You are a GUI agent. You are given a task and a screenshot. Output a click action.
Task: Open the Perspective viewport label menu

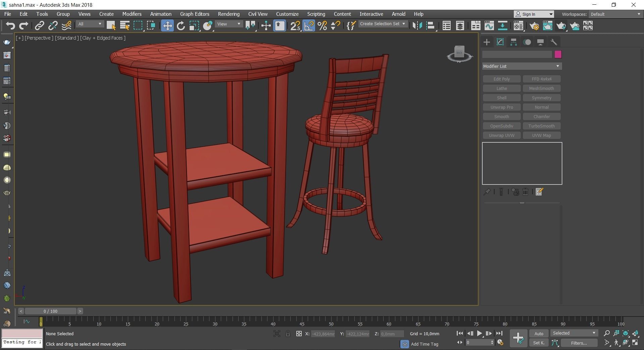(x=39, y=38)
